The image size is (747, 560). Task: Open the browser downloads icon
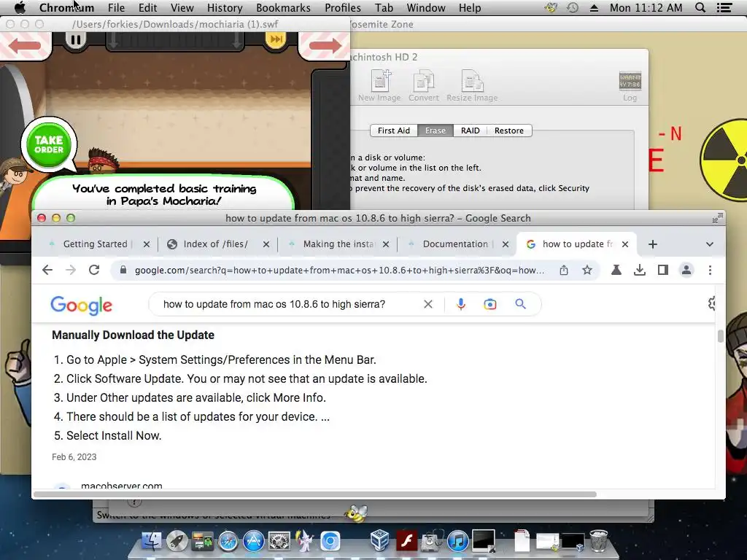pos(640,270)
